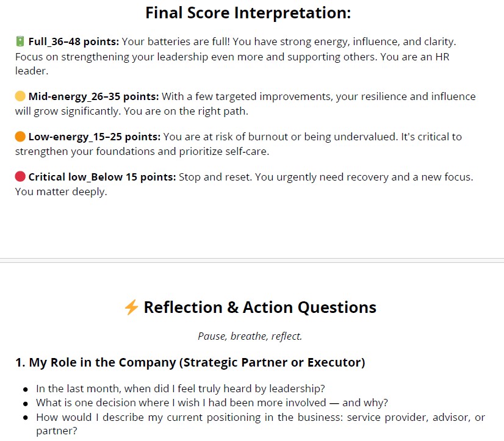Click the italic 'Pause, breathe, reflect.' line

[x=250, y=336]
